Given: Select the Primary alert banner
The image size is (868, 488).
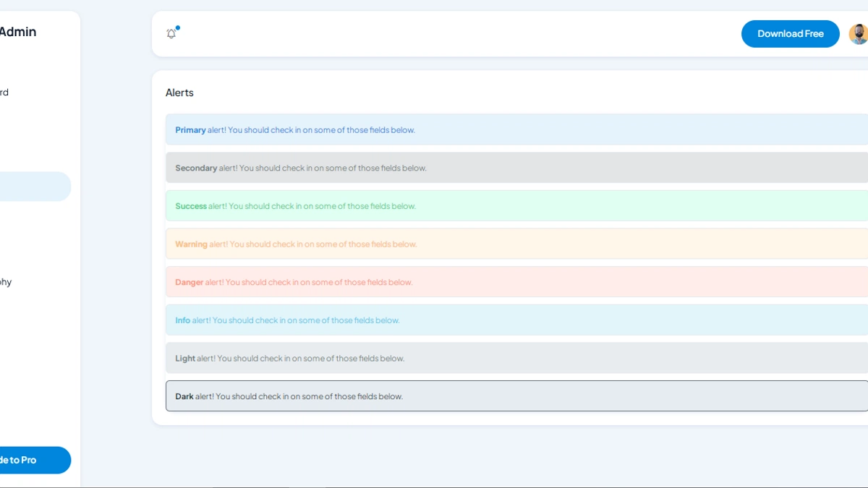Looking at the screenshot, I should 516,129.
